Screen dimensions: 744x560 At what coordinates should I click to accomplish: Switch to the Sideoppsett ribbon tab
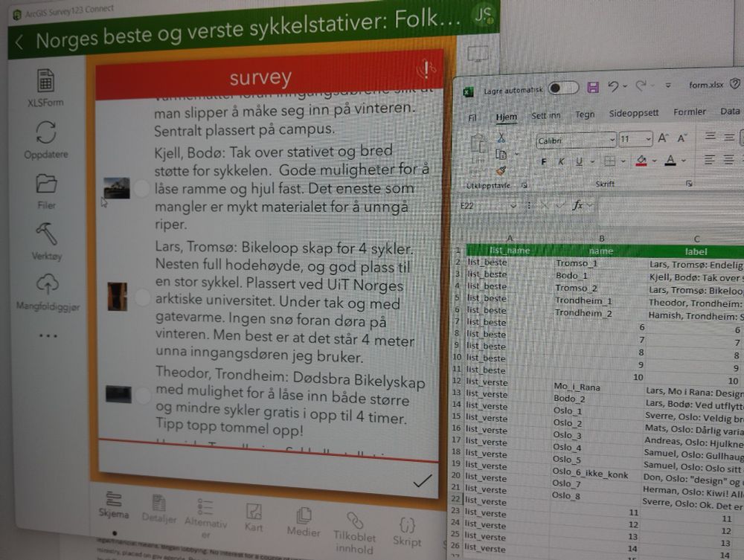634,113
